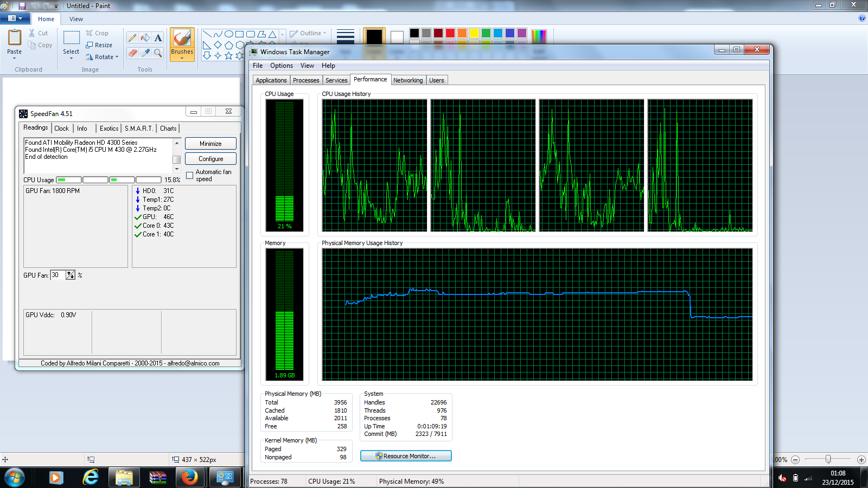The height and width of the screenshot is (488, 868).
Task: Enable Automatic fan speed checkbox
Action: point(190,175)
